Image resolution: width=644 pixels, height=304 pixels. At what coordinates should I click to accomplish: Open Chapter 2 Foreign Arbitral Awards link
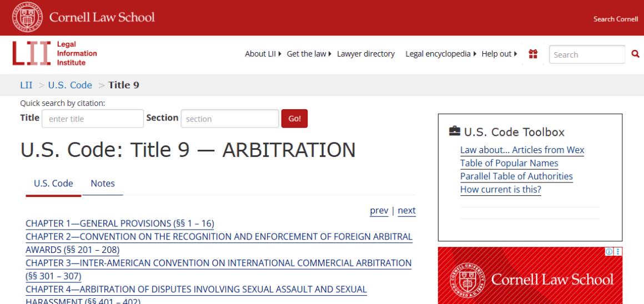(219, 243)
